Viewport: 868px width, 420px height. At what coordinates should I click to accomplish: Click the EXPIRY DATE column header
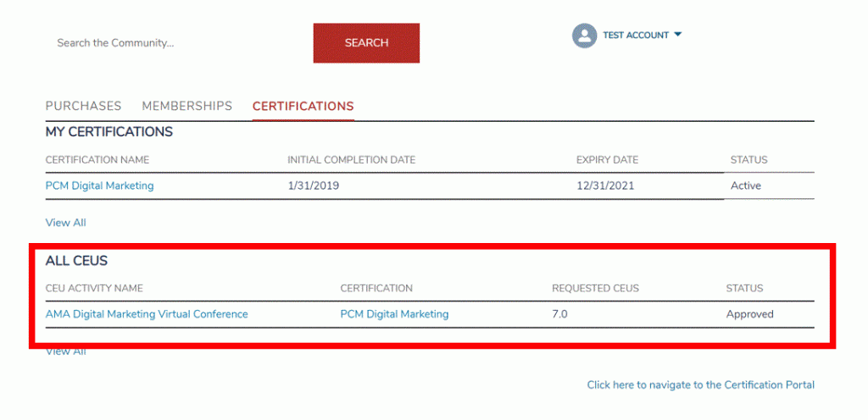coord(607,160)
